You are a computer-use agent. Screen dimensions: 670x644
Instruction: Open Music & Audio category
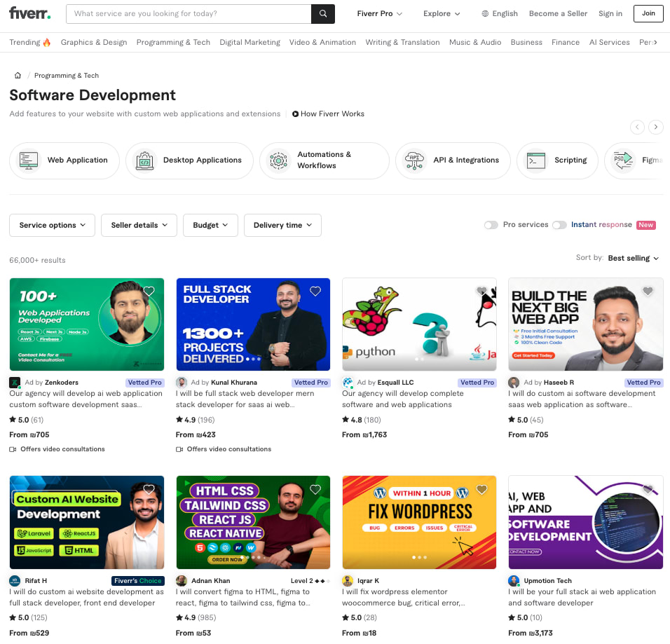475,42
